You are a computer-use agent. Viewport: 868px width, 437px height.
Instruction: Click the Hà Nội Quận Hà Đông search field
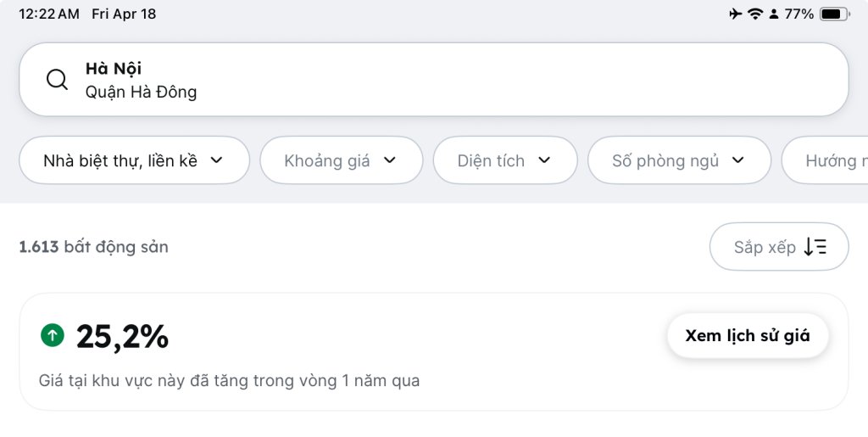tap(434, 79)
